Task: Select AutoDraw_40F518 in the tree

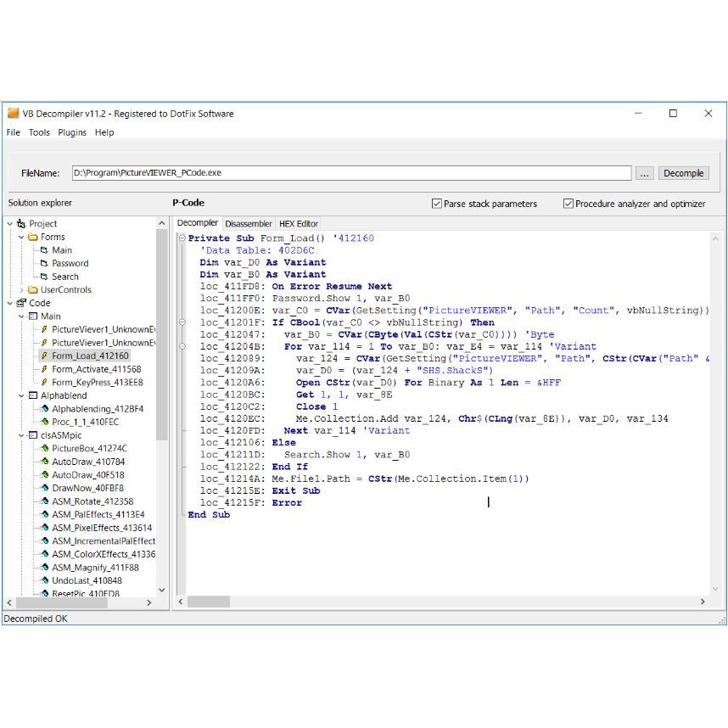Action: [x=88, y=475]
